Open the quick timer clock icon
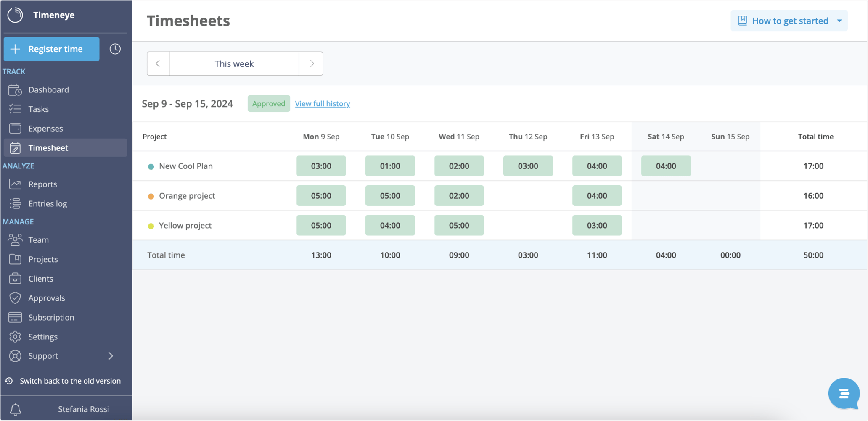Screen dimensions: 868x421 (115, 49)
